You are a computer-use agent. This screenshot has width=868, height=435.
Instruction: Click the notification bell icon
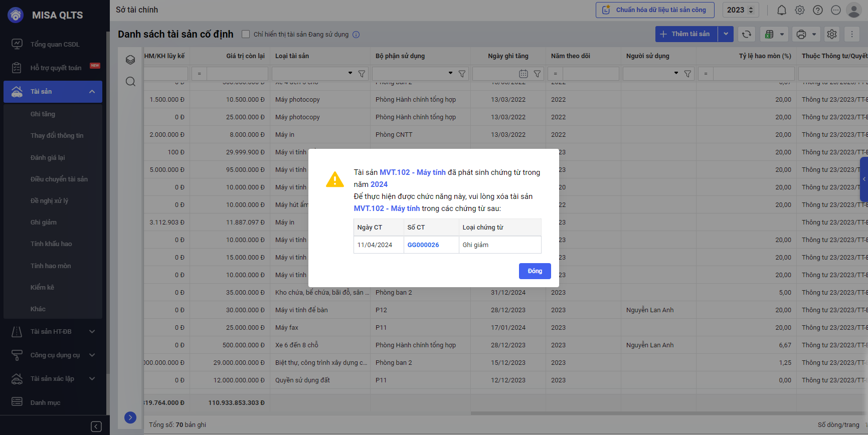tap(781, 10)
